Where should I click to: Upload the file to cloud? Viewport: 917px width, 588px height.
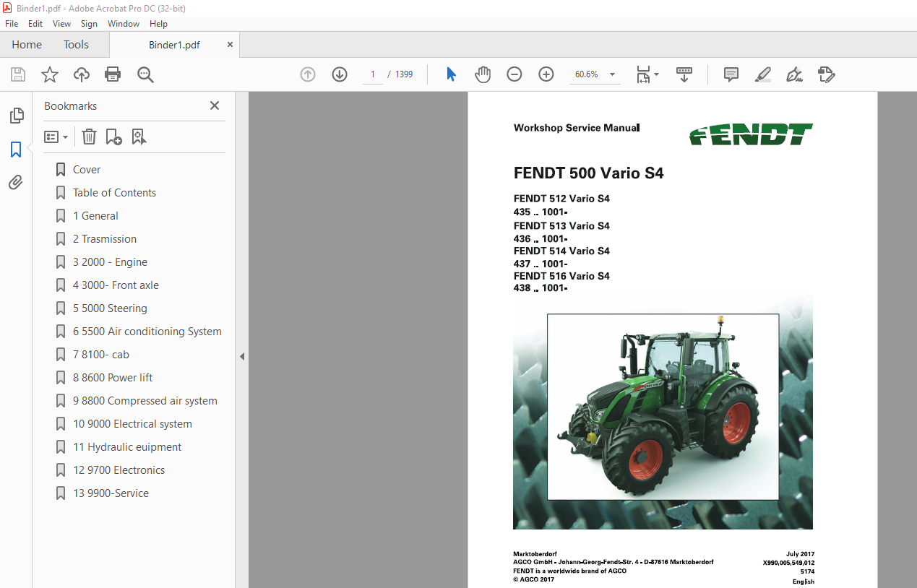[82, 74]
